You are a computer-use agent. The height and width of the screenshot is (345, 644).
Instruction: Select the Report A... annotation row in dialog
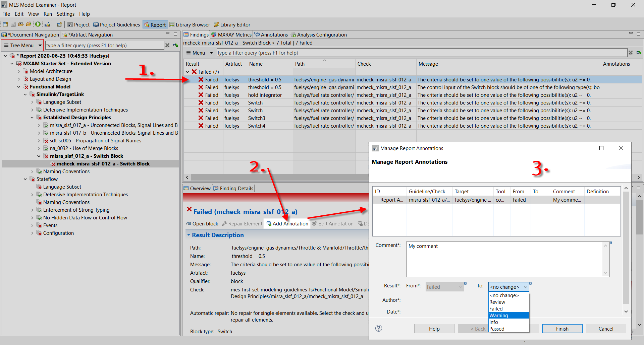[x=496, y=200]
